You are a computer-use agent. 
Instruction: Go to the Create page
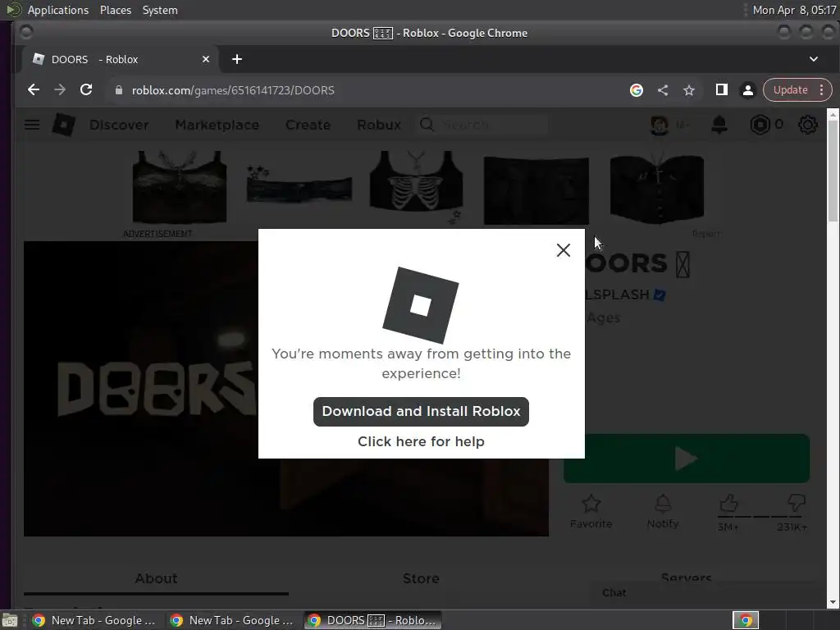308,125
